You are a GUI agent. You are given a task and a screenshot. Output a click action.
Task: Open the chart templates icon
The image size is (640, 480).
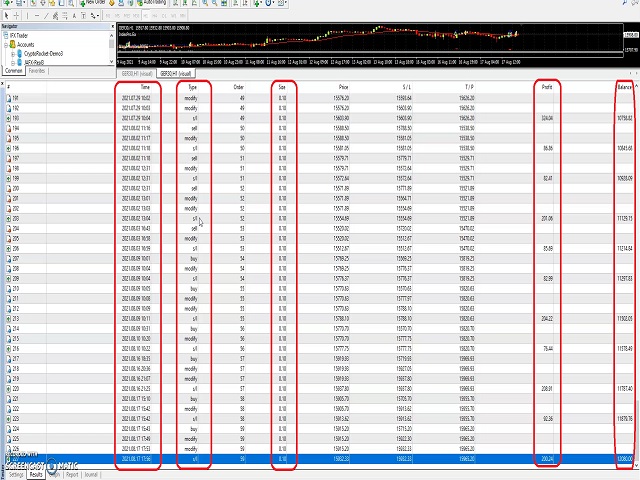[x=282, y=3]
